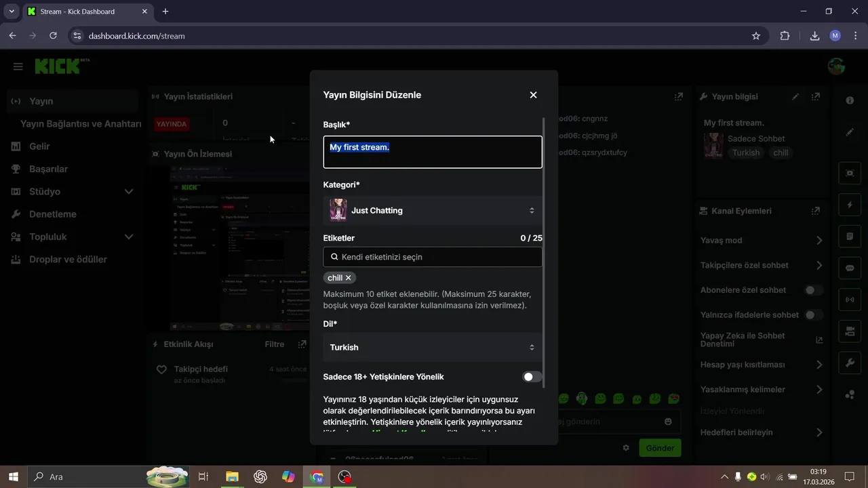The image size is (868, 488).
Task: Click the wrench icon in right rail
Action: [x=850, y=363]
